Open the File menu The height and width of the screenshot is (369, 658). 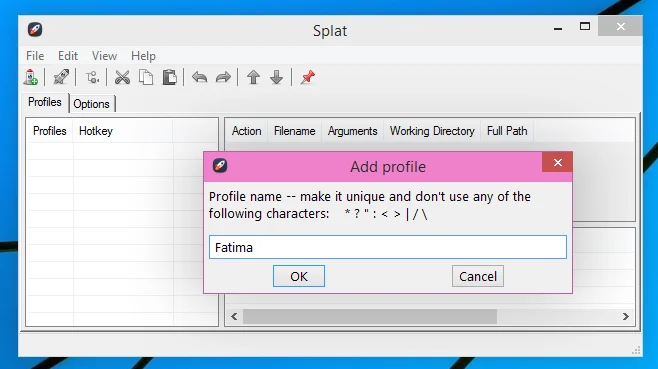35,56
